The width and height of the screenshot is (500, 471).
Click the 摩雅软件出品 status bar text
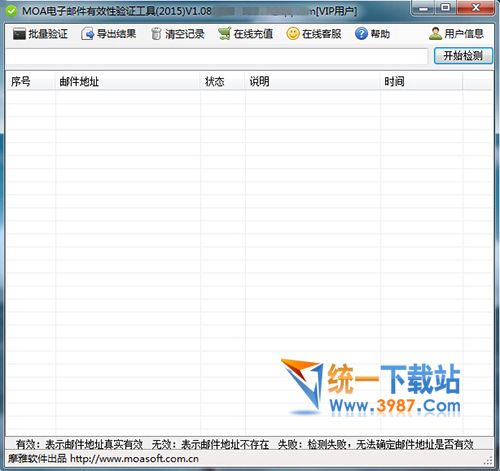tap(37, 459)
